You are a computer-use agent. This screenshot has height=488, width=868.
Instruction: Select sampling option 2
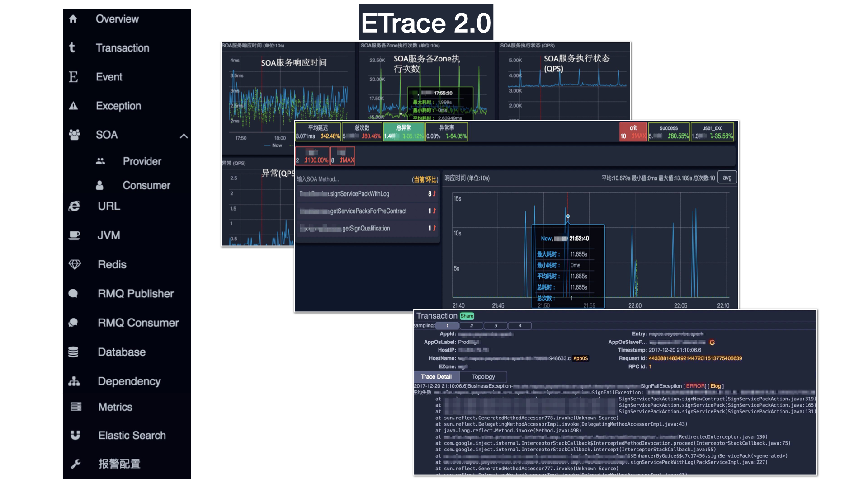472,326
